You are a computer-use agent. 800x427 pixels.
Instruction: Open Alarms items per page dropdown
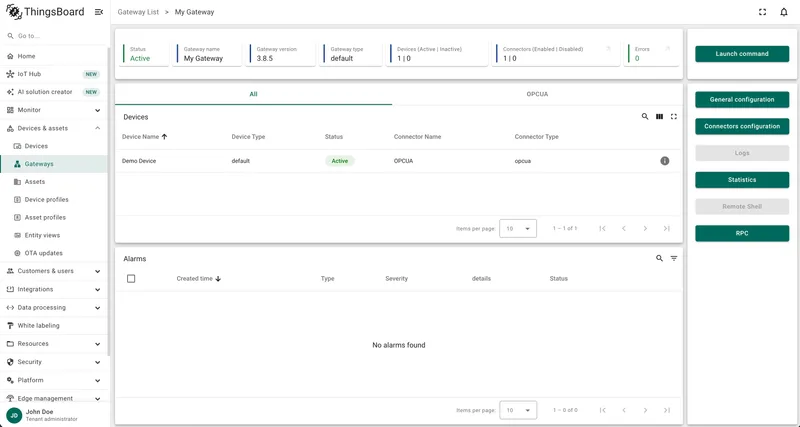(518, 410)
